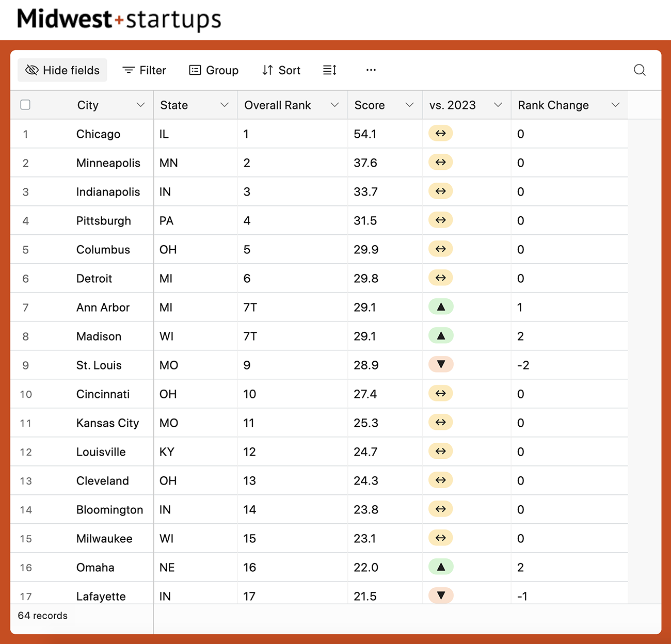This screenshot has height=644, width=671.
Task: Click Omaha's green up-arrow badge
Action: 441,567
